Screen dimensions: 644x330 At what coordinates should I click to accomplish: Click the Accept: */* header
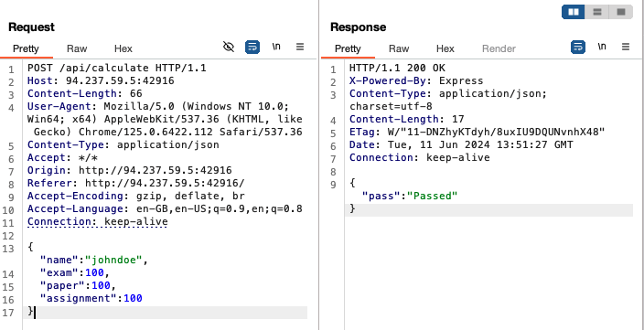click(x=62, y=157)
